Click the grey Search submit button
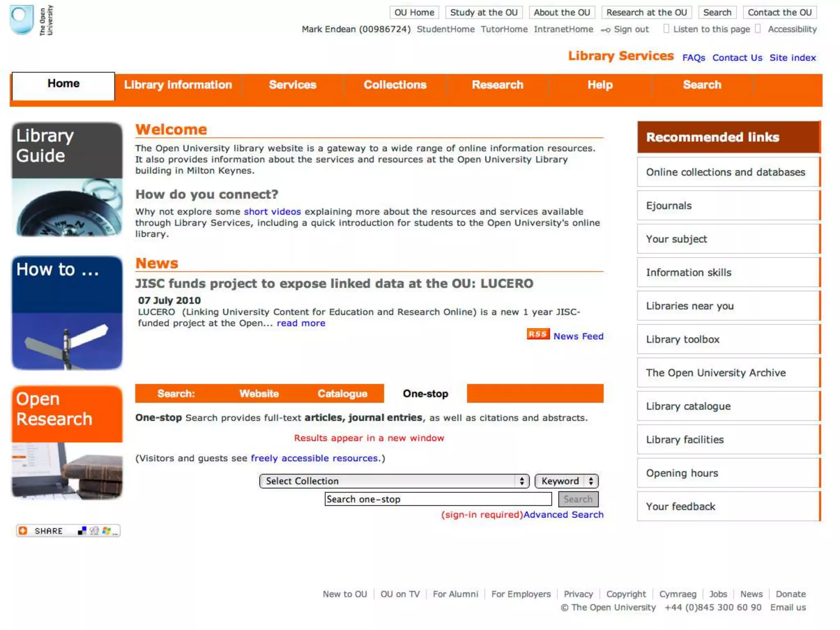The height and width of the screenshot is (630, 840). 577,499
